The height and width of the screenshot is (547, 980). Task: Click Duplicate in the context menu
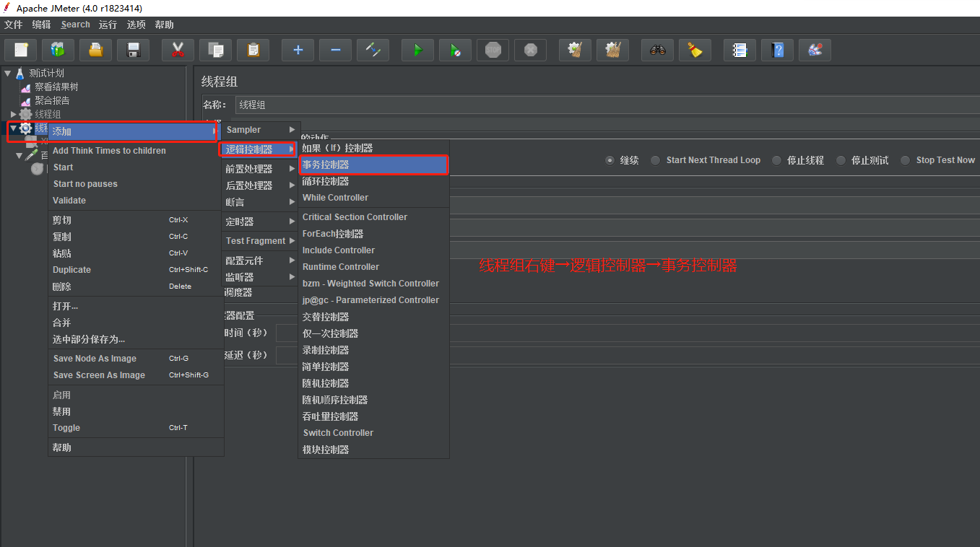click(135, 270)
